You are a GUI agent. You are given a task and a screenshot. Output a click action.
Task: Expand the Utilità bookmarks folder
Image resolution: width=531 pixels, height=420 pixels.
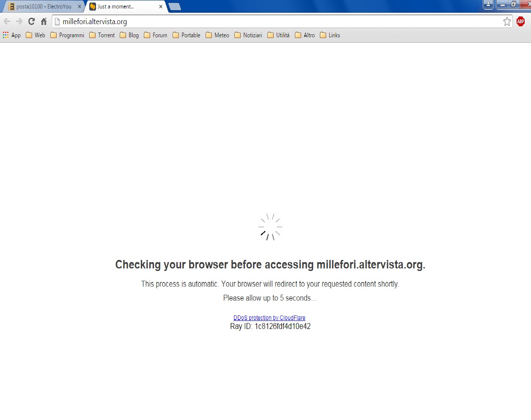click(x=278, y=35)
